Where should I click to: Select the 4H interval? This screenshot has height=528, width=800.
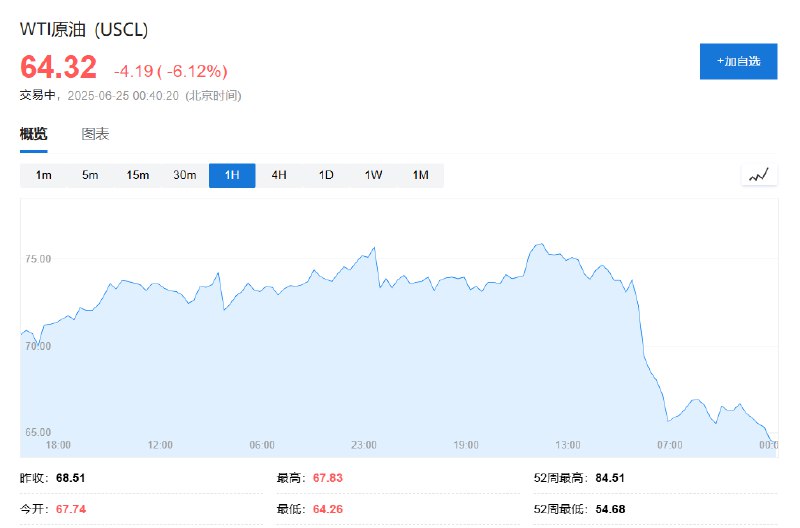point(279,175)
